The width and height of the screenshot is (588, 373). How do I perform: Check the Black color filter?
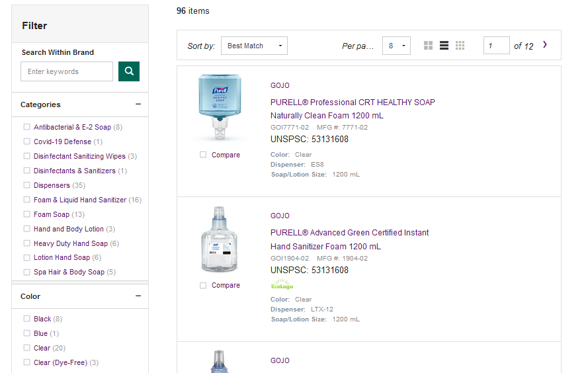click(x=26, y=319)
